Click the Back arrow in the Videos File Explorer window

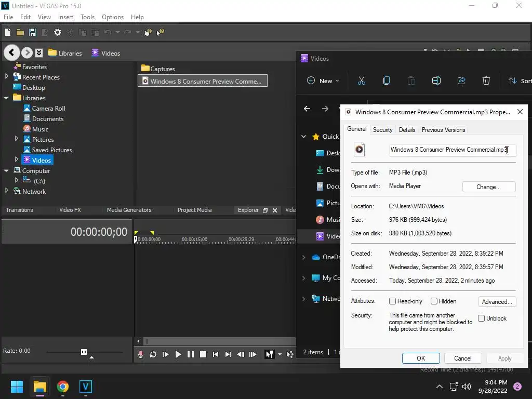(x=307, y=109)
